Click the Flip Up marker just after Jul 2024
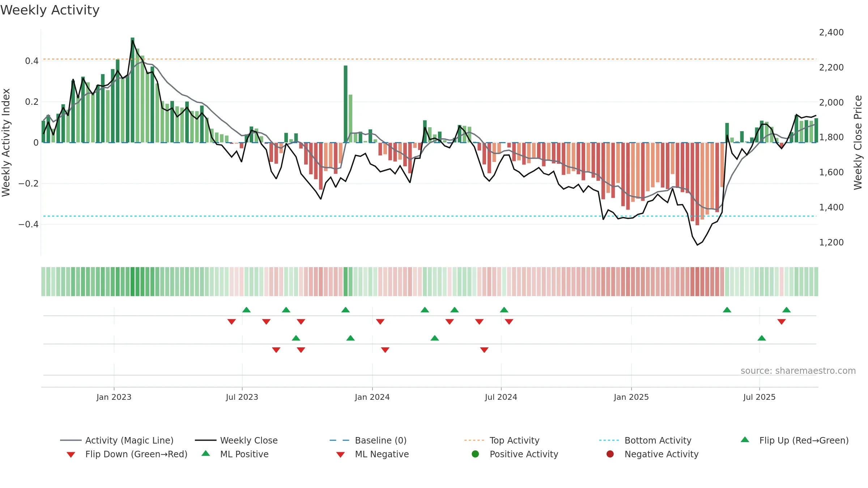The image size is (868, 488). click(504, 310)
